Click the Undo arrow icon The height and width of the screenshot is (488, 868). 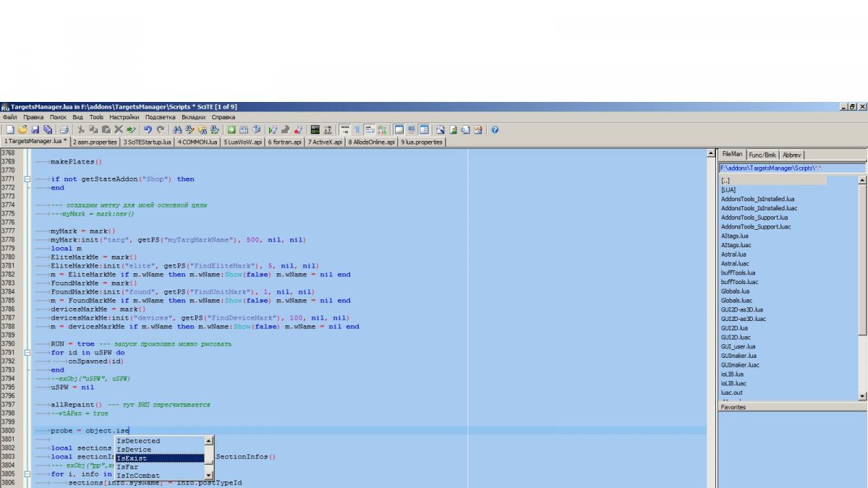148,130
